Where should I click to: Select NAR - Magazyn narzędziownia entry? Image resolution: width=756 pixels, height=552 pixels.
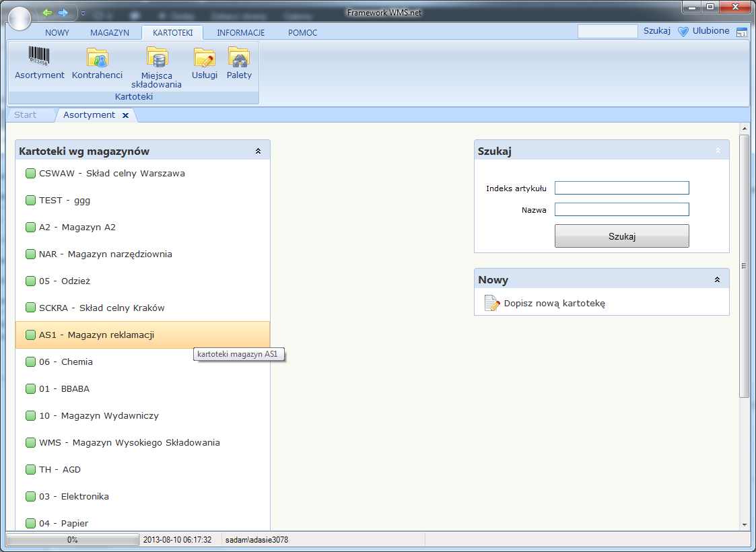[x=143, y=254]
